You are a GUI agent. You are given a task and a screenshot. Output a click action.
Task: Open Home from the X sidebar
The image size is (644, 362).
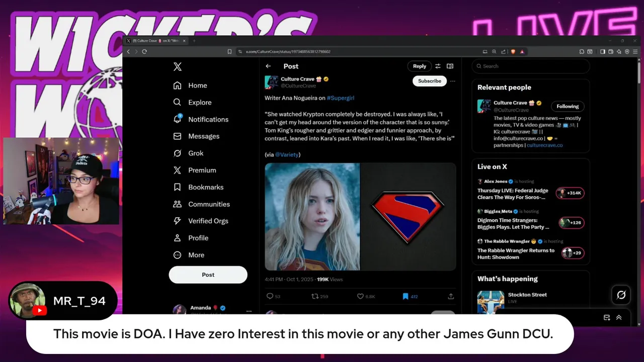[190, 85]
